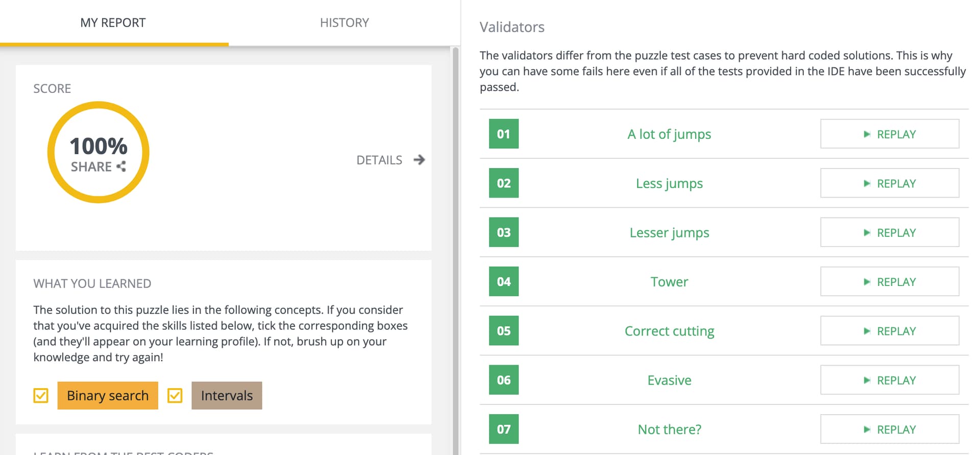Click the Binary search skill tag
Image resolution: width=980 pixels, height=455 pixels.
point(108,395)
